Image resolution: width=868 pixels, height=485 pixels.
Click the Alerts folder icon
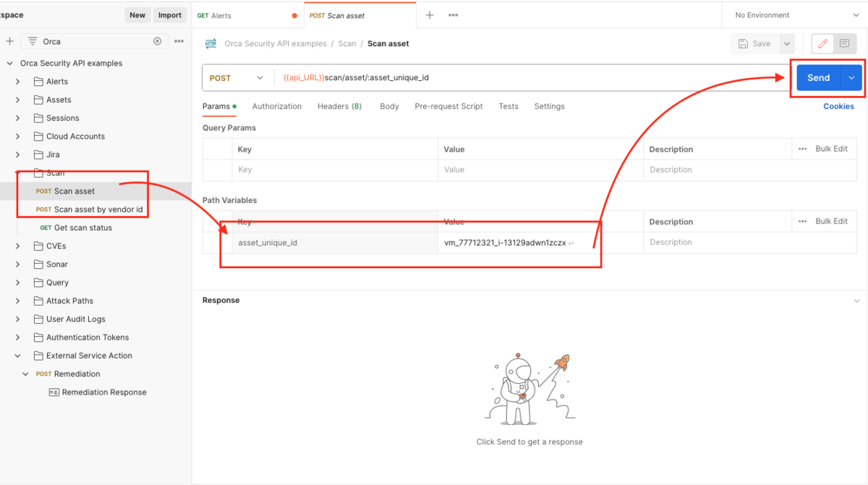click(39, 82)
